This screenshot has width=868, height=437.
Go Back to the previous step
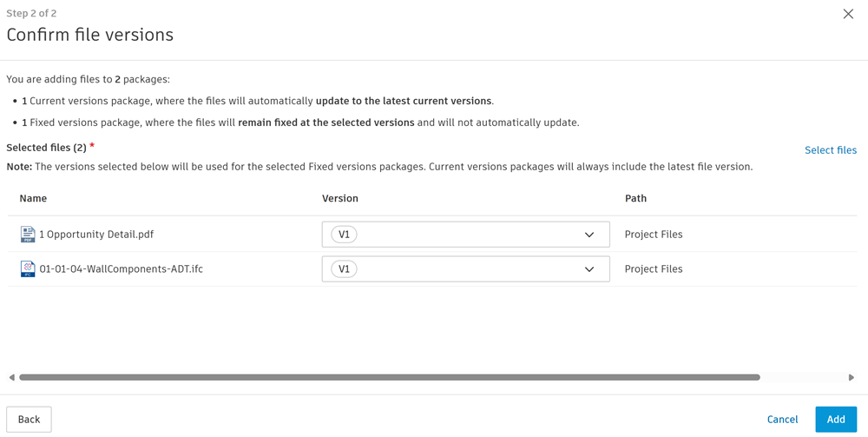[x=29, y=420]
